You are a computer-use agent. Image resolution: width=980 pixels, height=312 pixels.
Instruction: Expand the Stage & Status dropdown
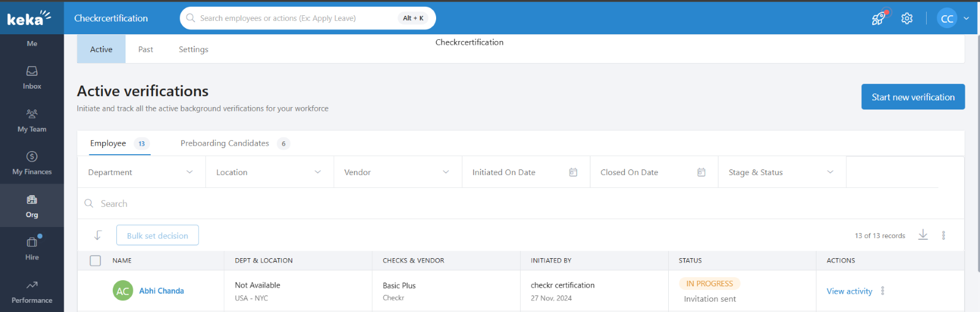(x=781, y=173)
